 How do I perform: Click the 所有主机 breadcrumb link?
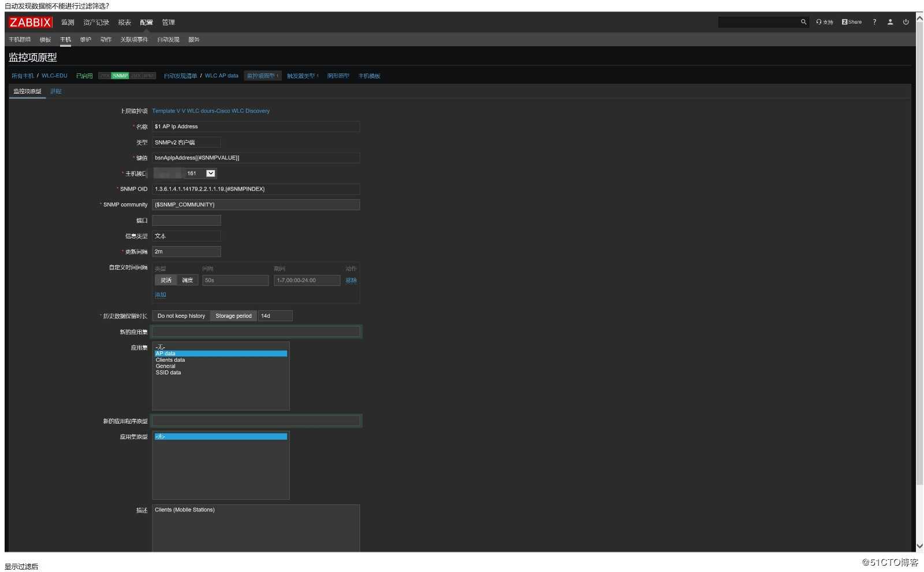[x=23, y=76]
